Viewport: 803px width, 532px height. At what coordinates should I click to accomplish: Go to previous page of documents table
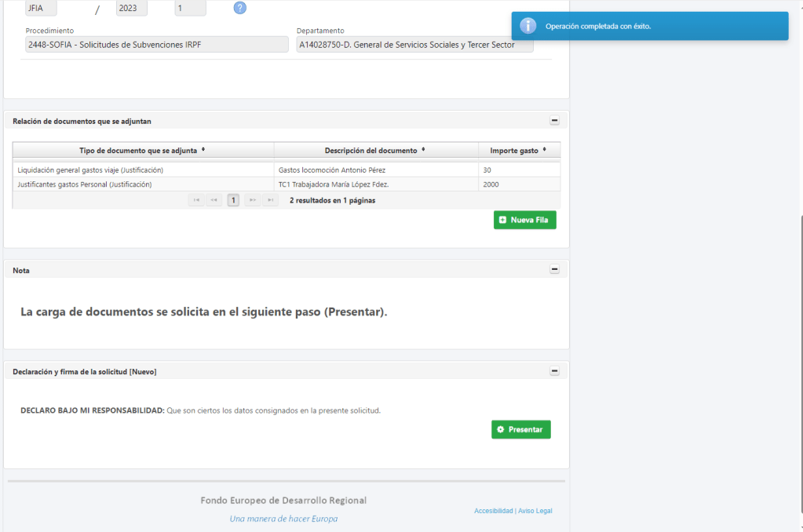pos(214,200)
